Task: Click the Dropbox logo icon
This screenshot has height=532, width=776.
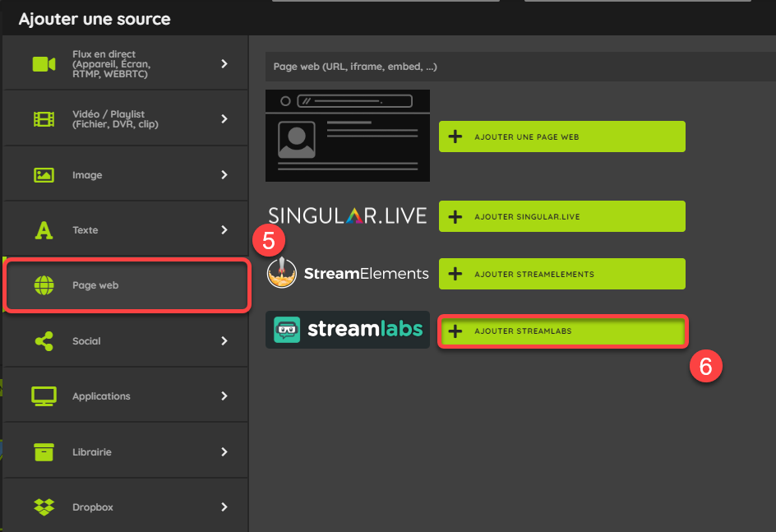Action: point(44,507)
